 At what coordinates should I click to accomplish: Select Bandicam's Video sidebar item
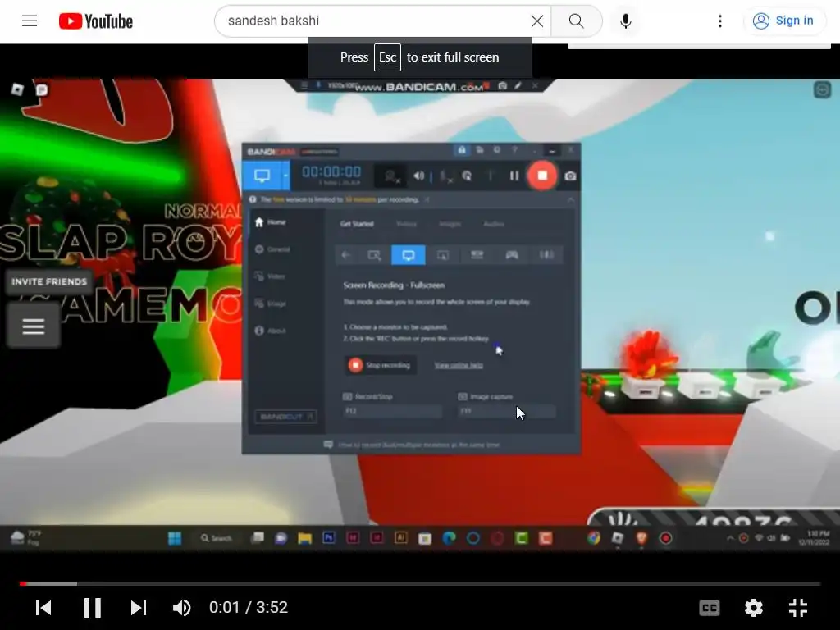pos(269,276)
